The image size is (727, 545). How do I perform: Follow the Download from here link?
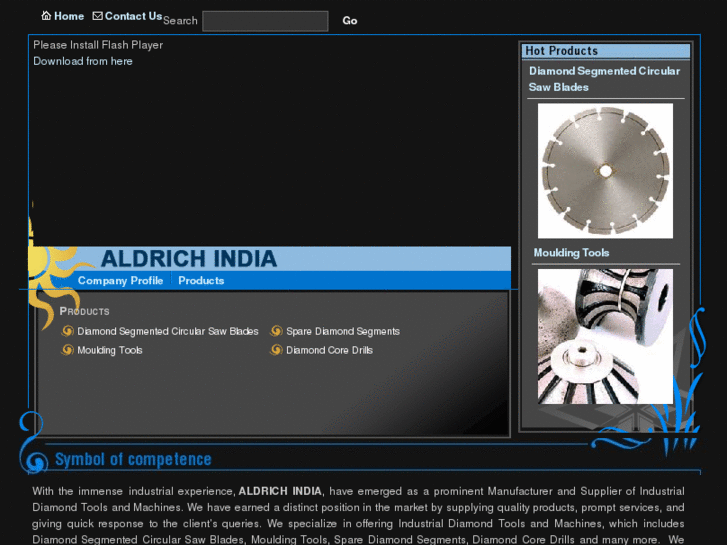[83, 61]
